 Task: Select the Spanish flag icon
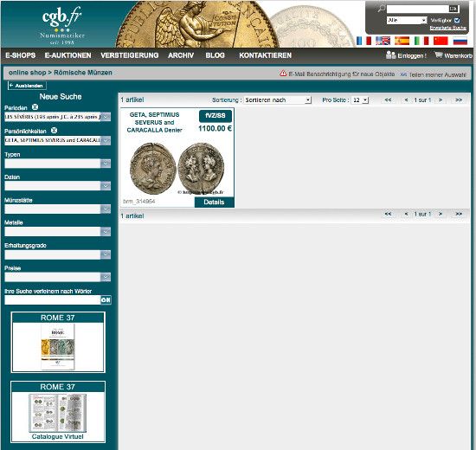pyautogui.click(x=402, y=41)
